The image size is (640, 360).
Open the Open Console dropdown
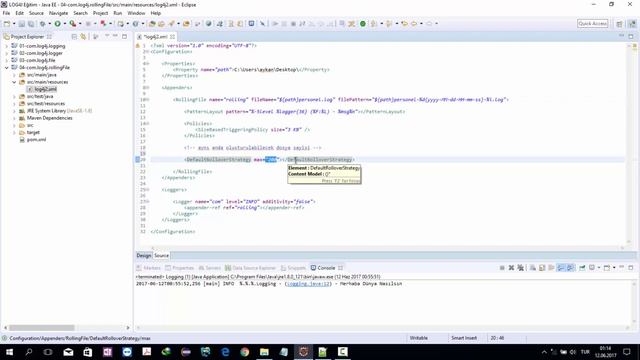(614, 268)
